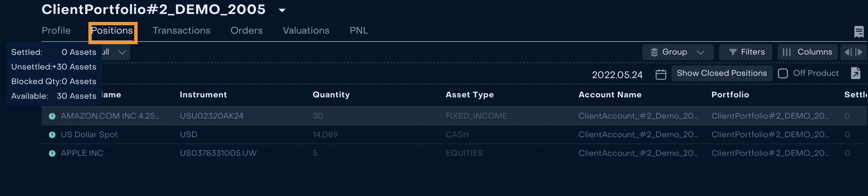The width and height of the screenshot is (868, 196).
Task: Open the dropdown chevron beside the Settled tooltip
Action: tap(122, 52)
